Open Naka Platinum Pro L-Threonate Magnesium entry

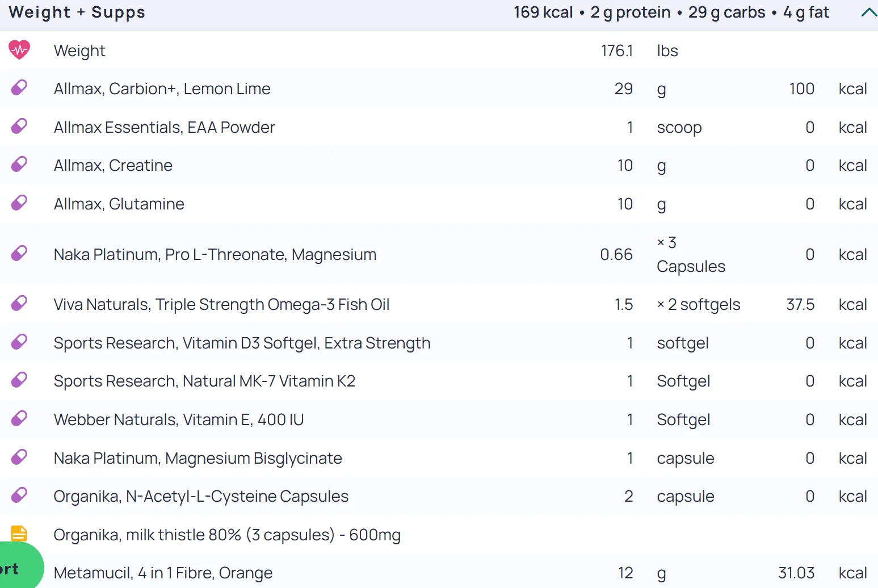point(215,254)
